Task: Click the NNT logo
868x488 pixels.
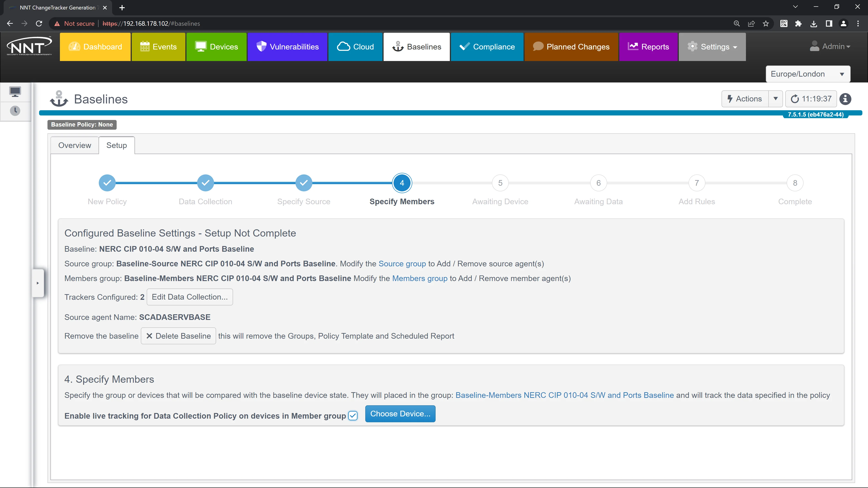Action: (x=29, y=46)
